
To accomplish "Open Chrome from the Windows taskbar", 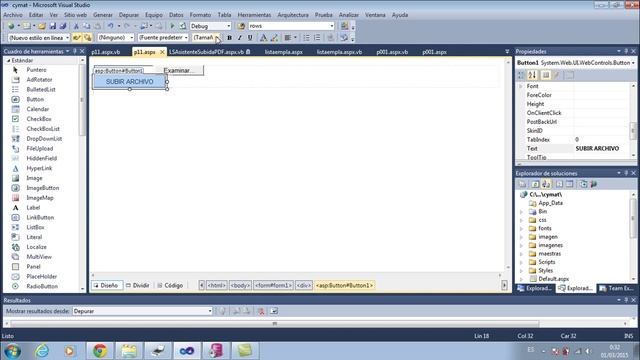I will coord(100,350).
